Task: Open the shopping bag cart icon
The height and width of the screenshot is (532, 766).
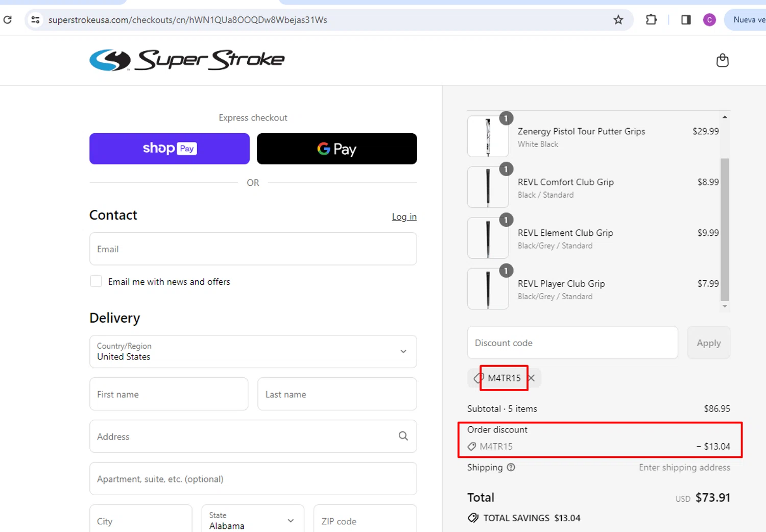Action: [722, 60]
